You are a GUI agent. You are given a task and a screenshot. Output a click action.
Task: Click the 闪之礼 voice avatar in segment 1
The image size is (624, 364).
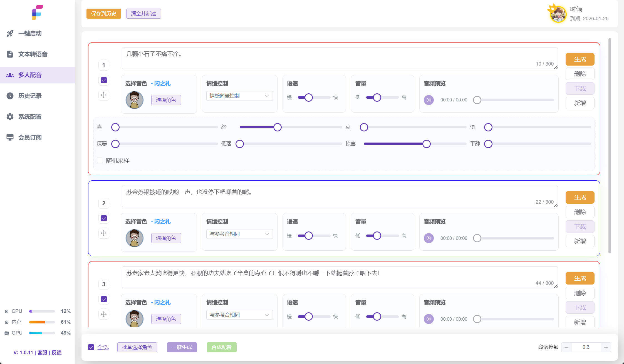pos(134,100)
